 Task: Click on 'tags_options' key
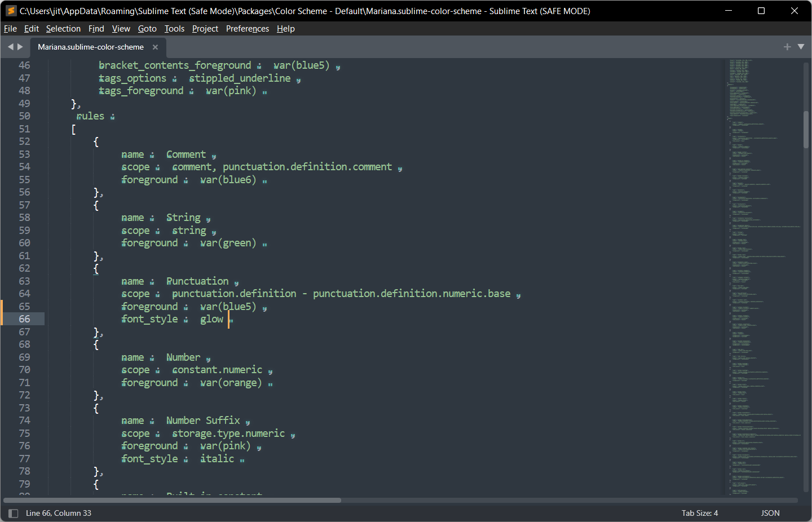133,78
